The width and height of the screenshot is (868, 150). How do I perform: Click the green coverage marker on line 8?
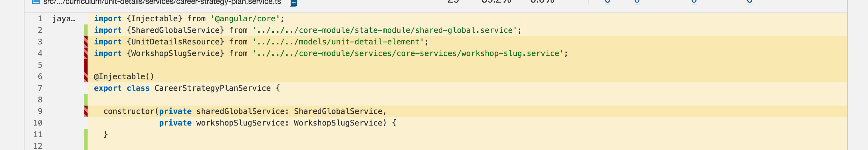click(x=86, y=100)
